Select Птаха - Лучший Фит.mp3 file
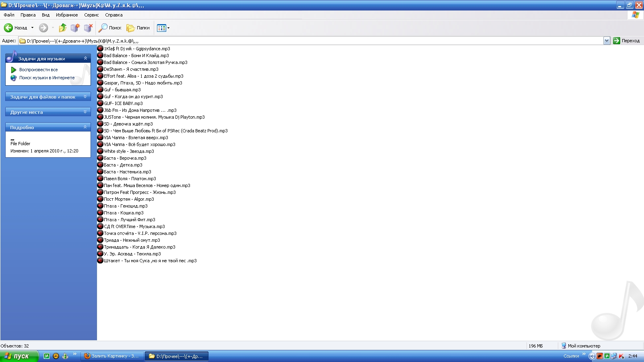This screenshot has width=644, height=362. (x=126, y=220)
